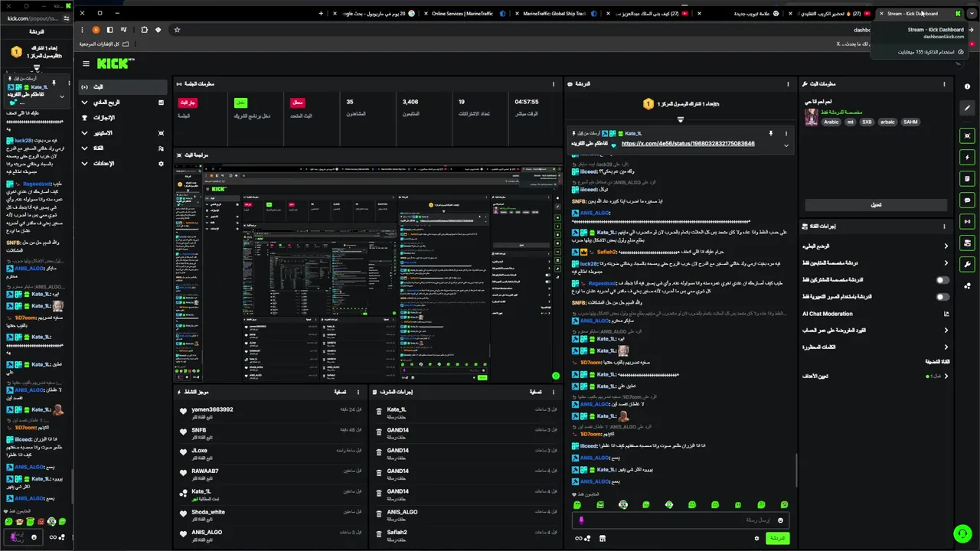
Task: Open the x.com link in pinned message
Action: pos(688,144)
